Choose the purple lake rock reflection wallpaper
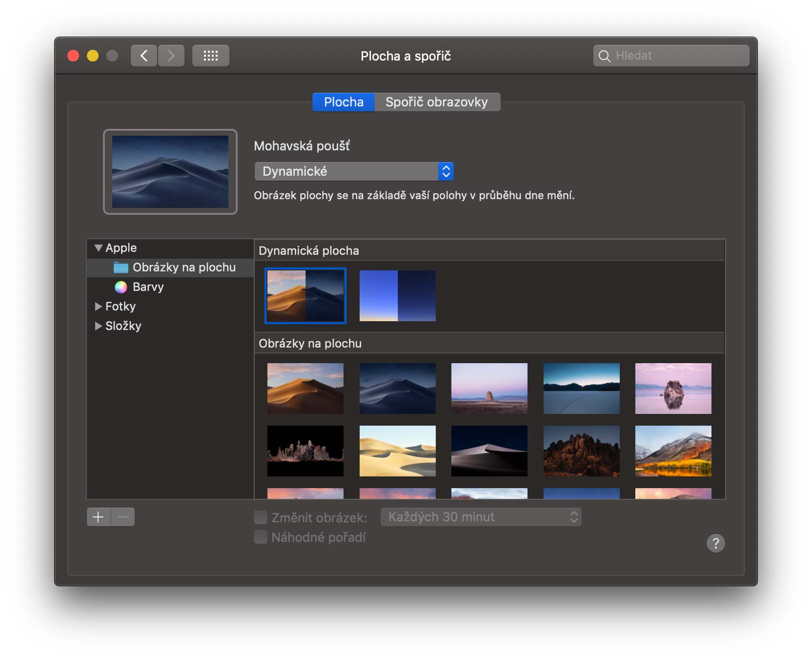This screenshot has width=812, height=658. [x=673, y=389]
